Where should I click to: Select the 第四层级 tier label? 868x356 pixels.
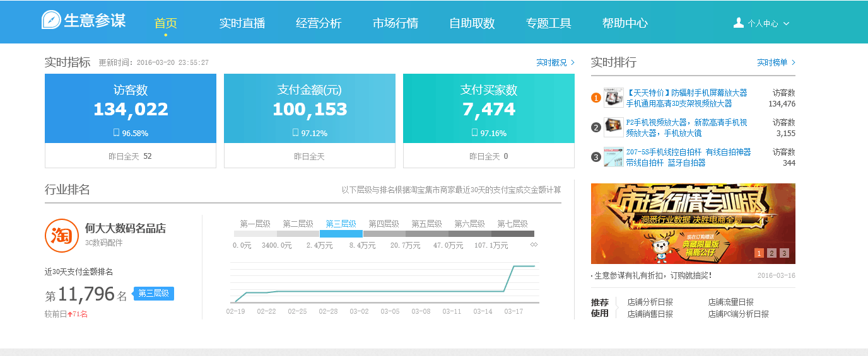(384, 224)
